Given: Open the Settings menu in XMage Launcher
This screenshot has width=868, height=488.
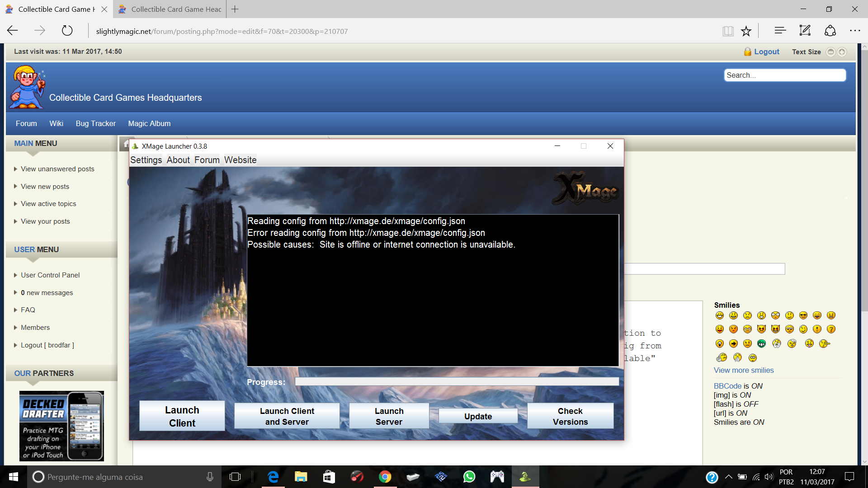Looking at the screenshot, I should click(146, 160).
